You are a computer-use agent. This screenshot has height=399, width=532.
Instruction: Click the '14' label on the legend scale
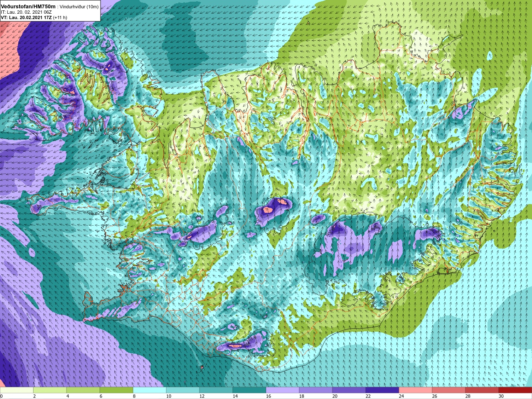click(235, 396)
